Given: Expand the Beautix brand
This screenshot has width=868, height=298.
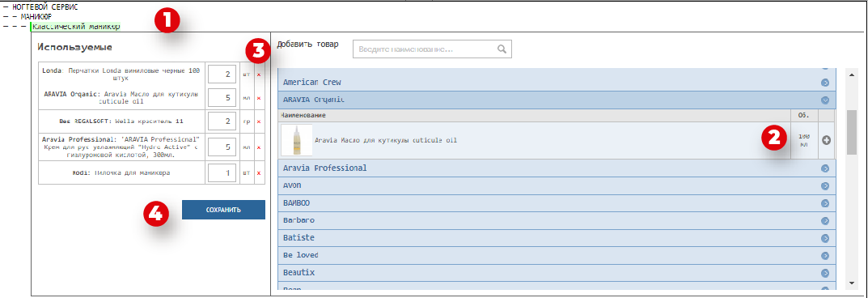Looking at the screenshot, I should 825,274.
